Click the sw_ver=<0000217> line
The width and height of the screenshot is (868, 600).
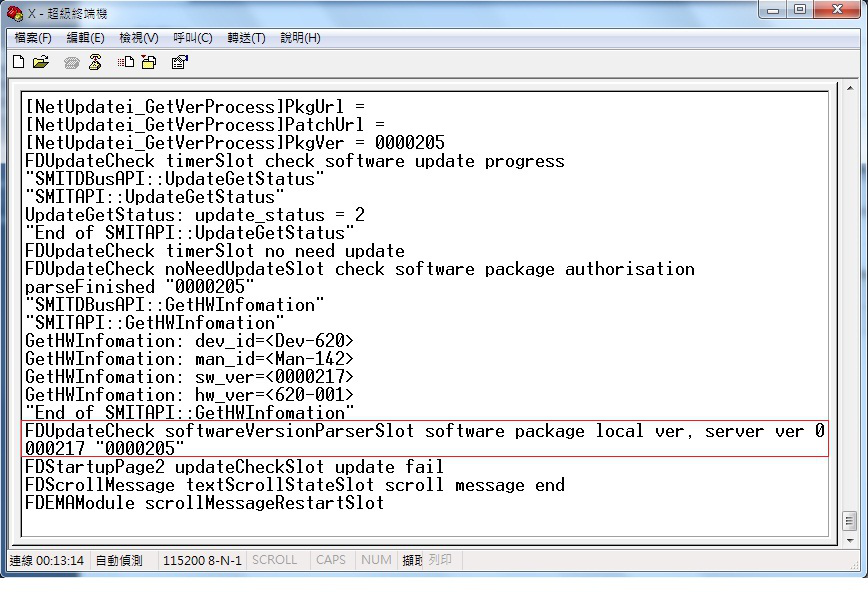pos(189,377)
